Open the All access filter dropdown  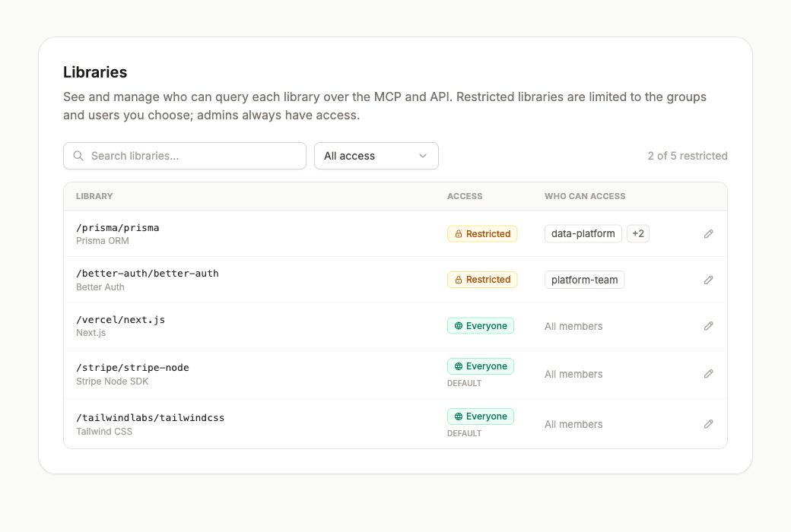376,156
